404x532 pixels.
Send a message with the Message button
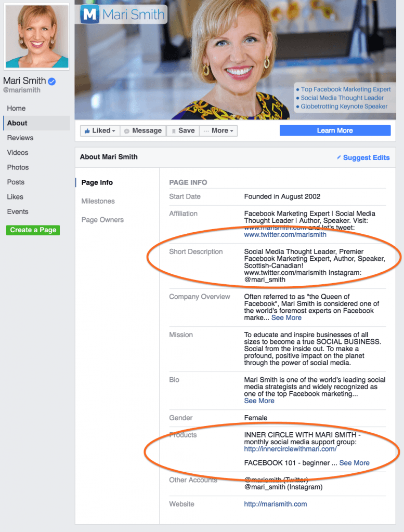tap(143, 130)
